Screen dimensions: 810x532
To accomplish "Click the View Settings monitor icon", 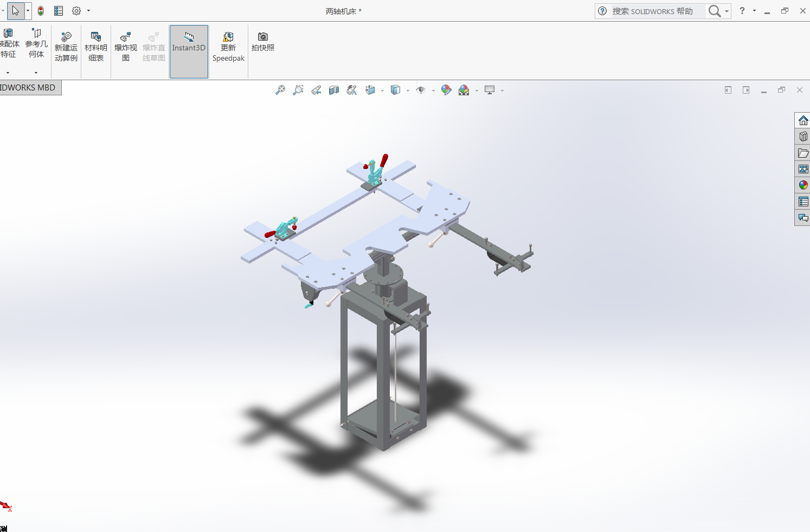I will (x=490, y=90).
